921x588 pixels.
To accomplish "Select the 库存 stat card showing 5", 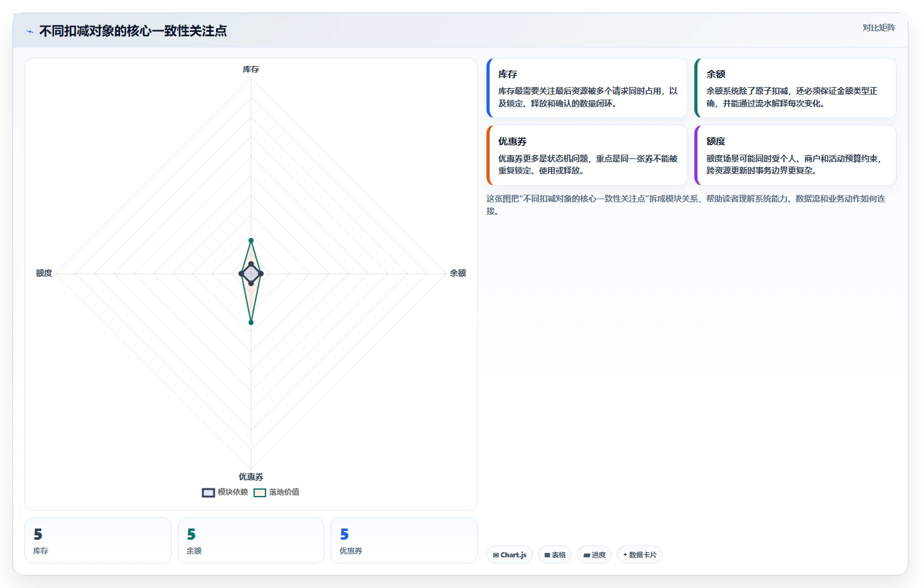I will point(98,540).
